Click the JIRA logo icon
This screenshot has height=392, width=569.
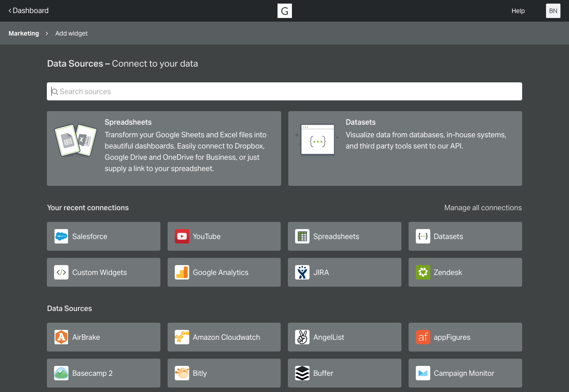tap(302, 272)
